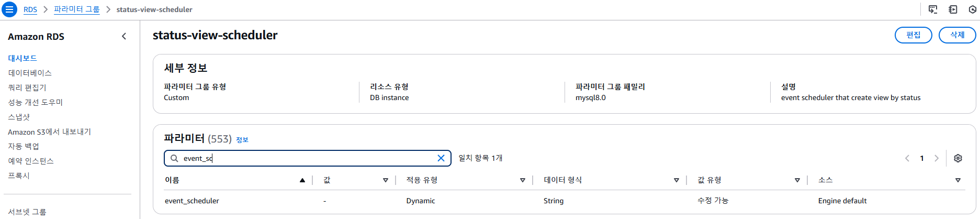This screenshot has height=219, width=980.
Task: Click the second icon in the top-right toolbar
Action: pos(953,9)
